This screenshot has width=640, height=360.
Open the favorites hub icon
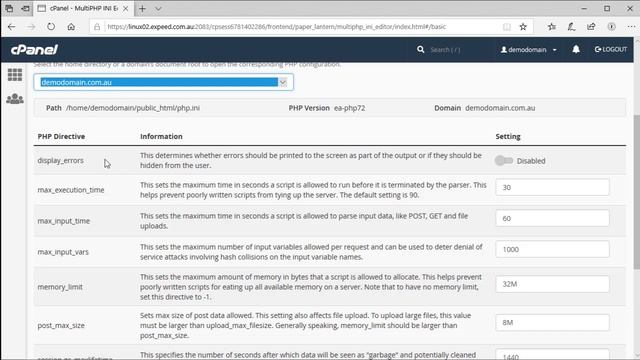point(552,27)
